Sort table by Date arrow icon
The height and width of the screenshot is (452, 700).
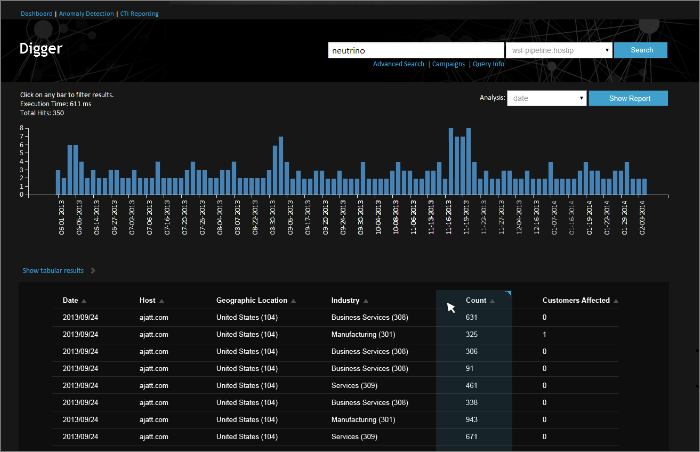pos(84,301)
